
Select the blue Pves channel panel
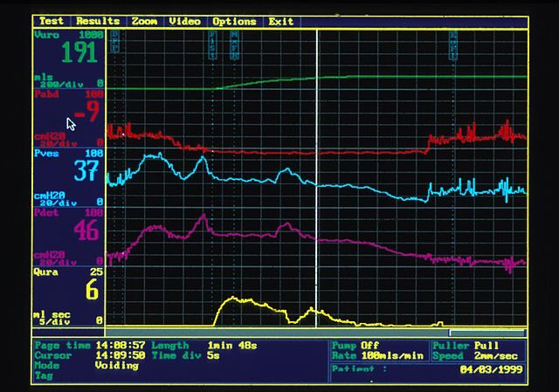pyautogui.click(x=69, y=177)
